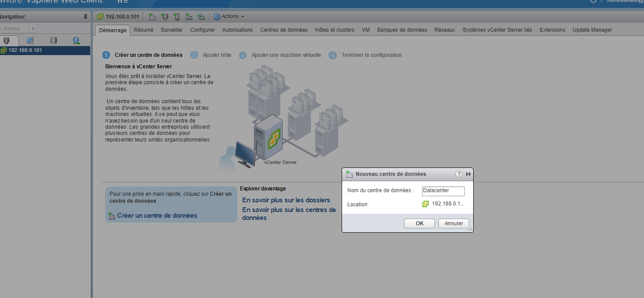Switch to the VM tab
This screenshot has width=644, height=298.
tap(366, 30)
